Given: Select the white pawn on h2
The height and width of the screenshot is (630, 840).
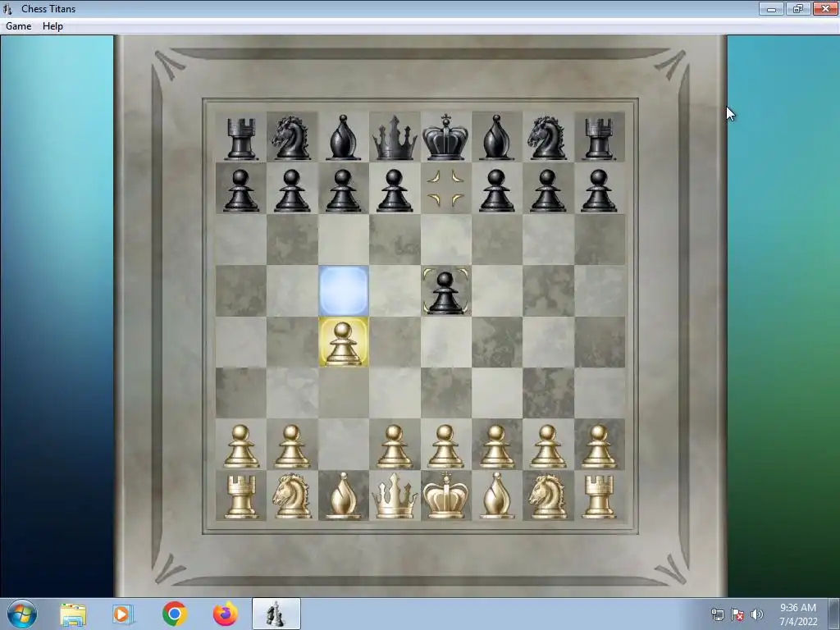Looking at the screenshot, I should [599, 447].
